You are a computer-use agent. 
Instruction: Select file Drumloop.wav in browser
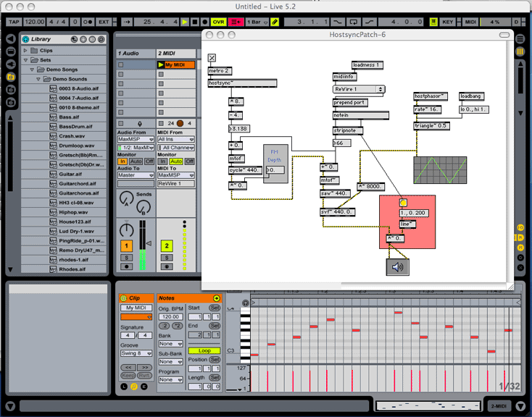pyautogui.click(x=76, y=146)
